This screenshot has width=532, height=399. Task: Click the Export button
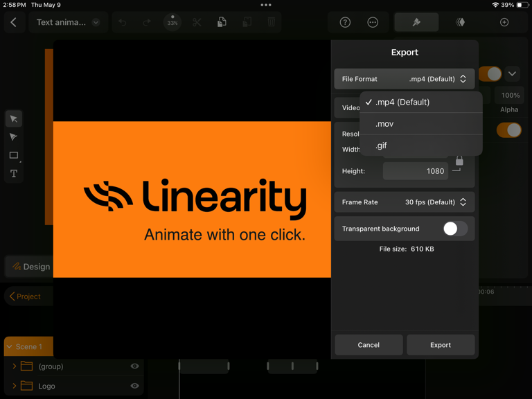click(441, 345)
